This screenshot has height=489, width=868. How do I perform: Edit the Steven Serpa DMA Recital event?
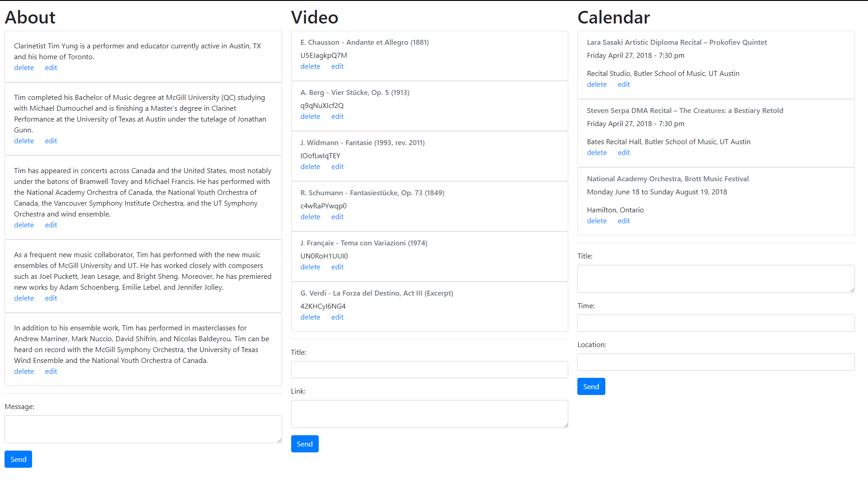(624, 153)
